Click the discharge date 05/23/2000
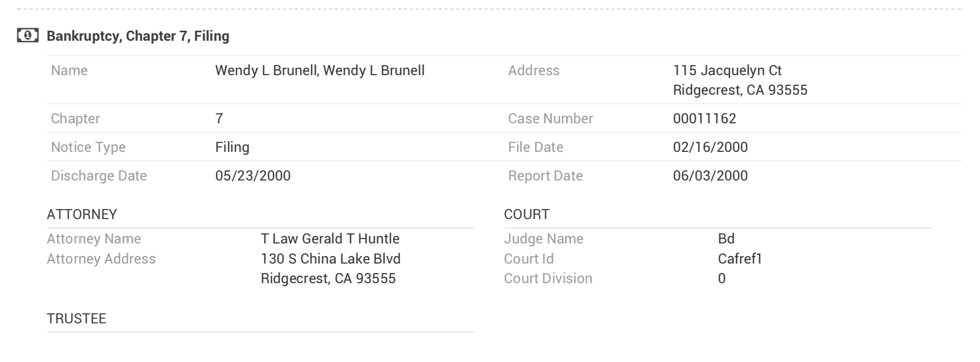The height and width of the screenshot is (362, 980). pos(253,176)
